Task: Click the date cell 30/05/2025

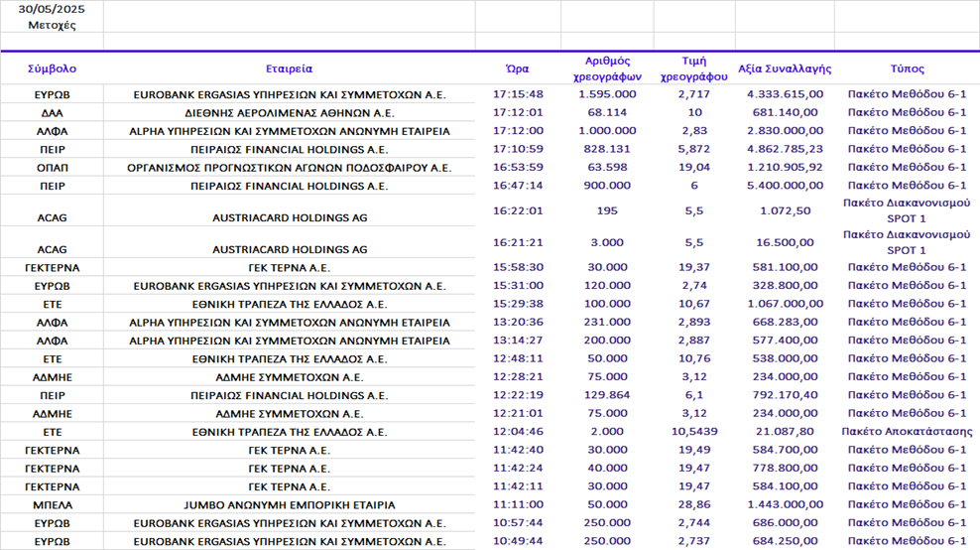Action: point(52,9)
